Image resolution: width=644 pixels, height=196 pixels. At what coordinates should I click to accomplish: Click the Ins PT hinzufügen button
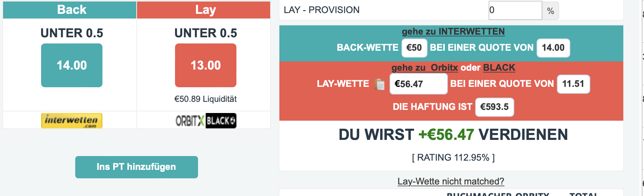137,167
